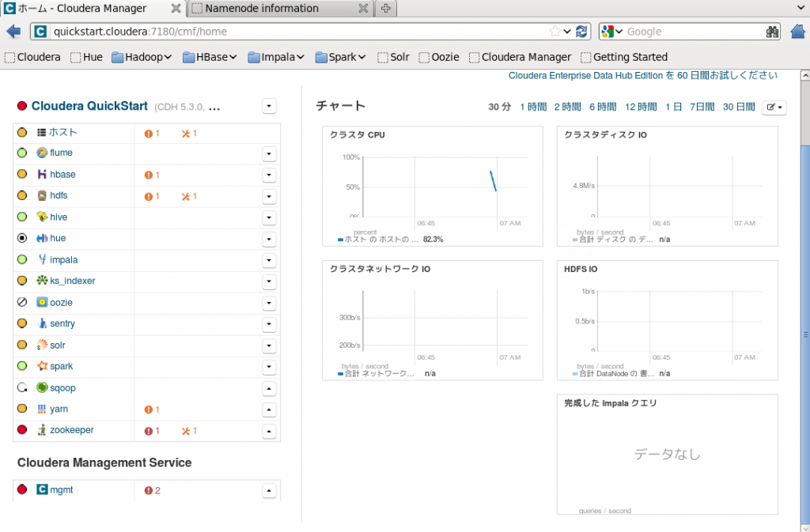
Task: Click the Enterprise Data Hub trial link
Action: [x=642, y=75]
